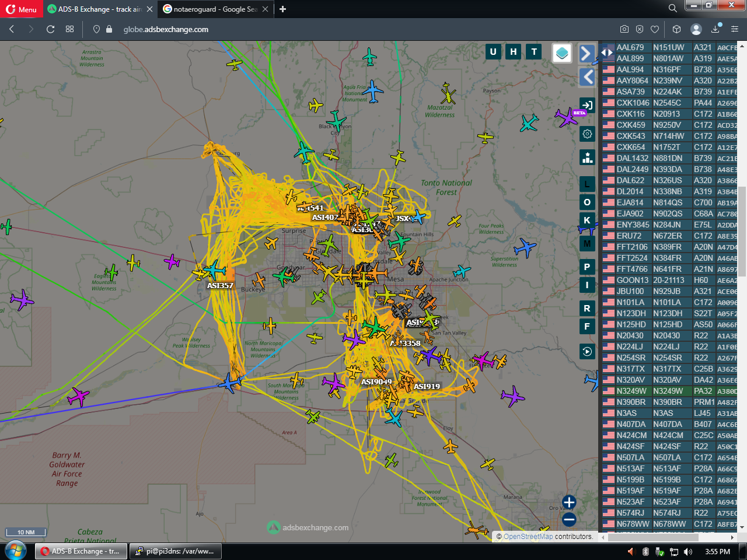Viewport: 747px width, 560px height.
Task: Open map settings gear
Action: pyautogui.click(x=587, y=134)
